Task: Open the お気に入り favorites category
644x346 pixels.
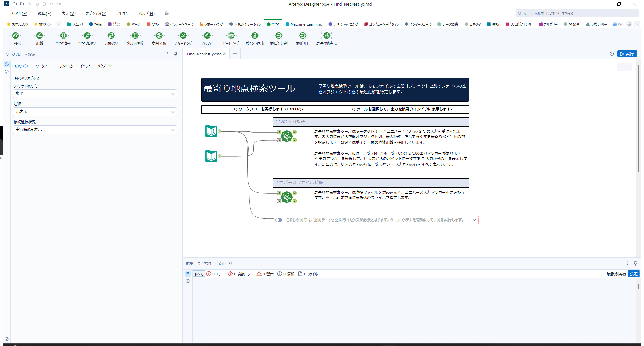Action: click(x=17, y=24)
